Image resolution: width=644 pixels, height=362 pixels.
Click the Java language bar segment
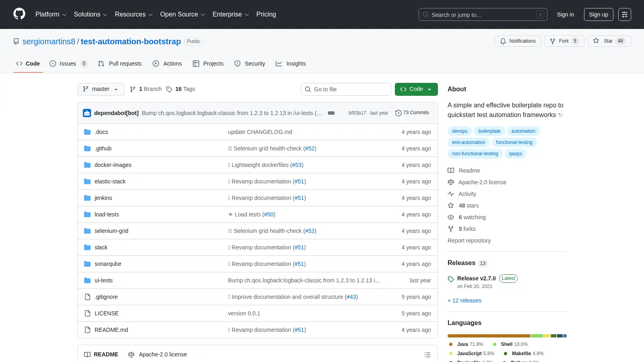coord(489,336)
